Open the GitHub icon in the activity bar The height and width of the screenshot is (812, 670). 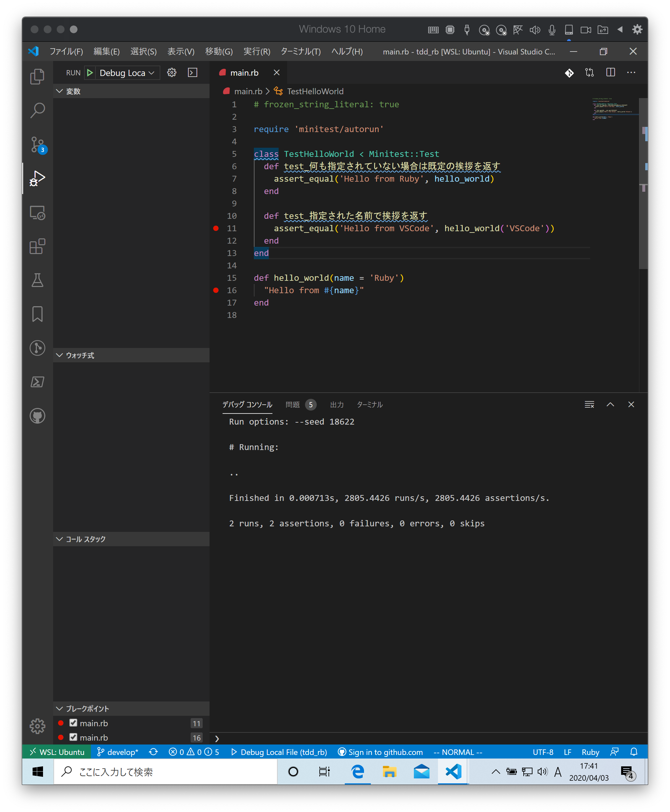(37, 416)
